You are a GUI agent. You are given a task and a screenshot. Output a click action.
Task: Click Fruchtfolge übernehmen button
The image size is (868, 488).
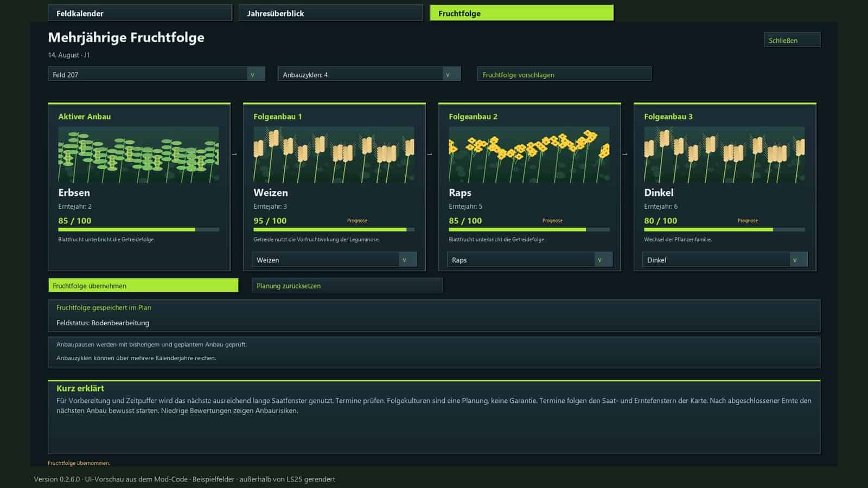click(x=143, y=285)
